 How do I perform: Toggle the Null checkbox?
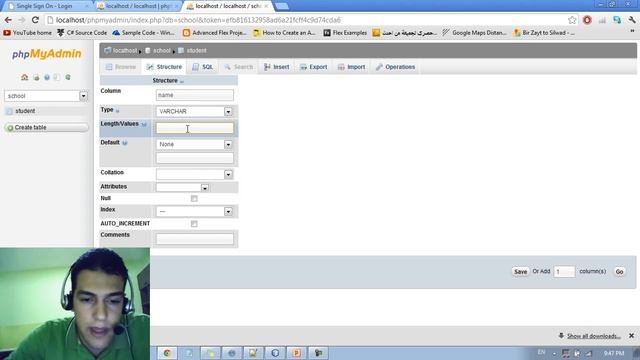(x=194, y=199)
